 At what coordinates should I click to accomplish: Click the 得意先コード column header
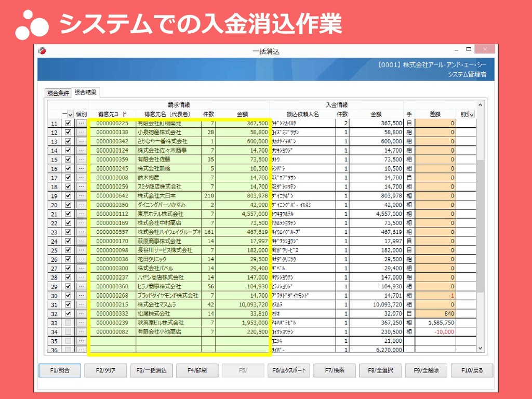pyautogui.click(x=112, y=114)
